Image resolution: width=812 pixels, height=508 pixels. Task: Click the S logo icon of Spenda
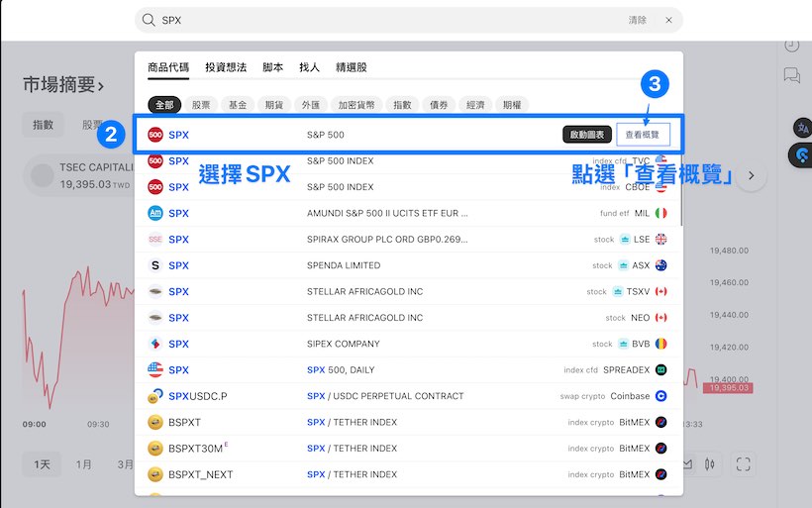155,265
